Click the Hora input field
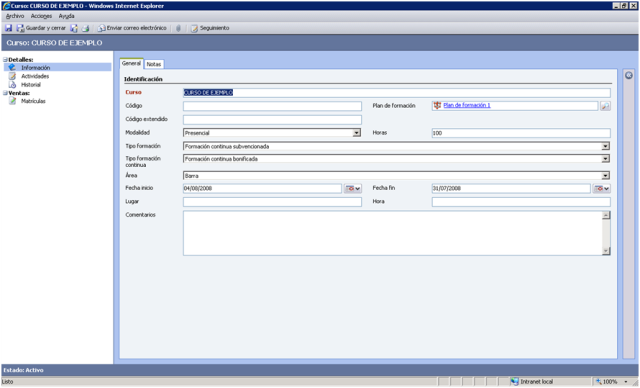Viewport: 640px width, 388px height. 521,202
